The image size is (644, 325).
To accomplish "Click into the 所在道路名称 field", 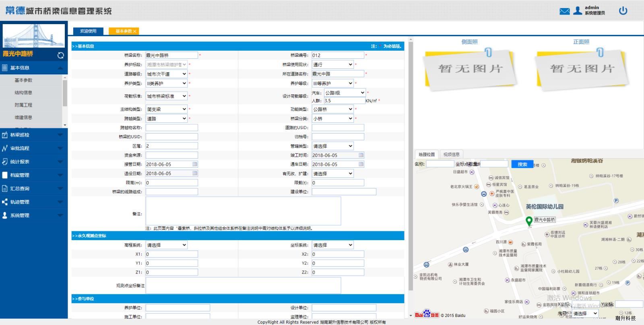I will coord(338,74).
